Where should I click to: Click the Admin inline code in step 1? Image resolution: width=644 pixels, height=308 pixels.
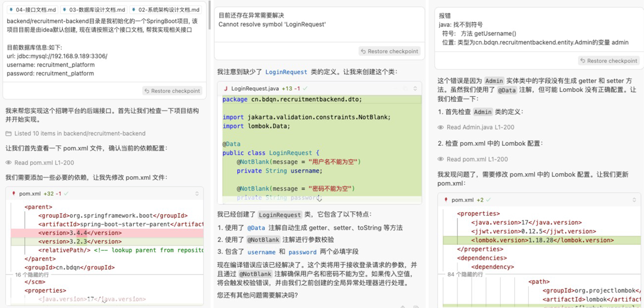click(x=483, y=112)
